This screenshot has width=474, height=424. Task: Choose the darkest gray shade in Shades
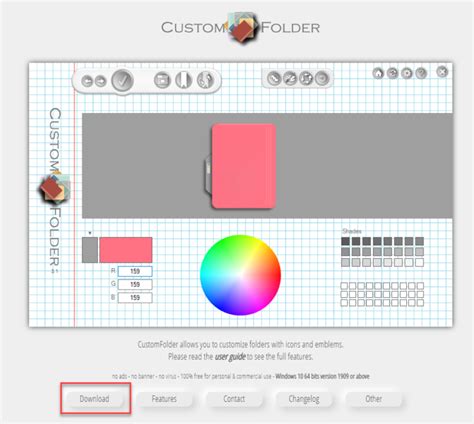(345, 241)
